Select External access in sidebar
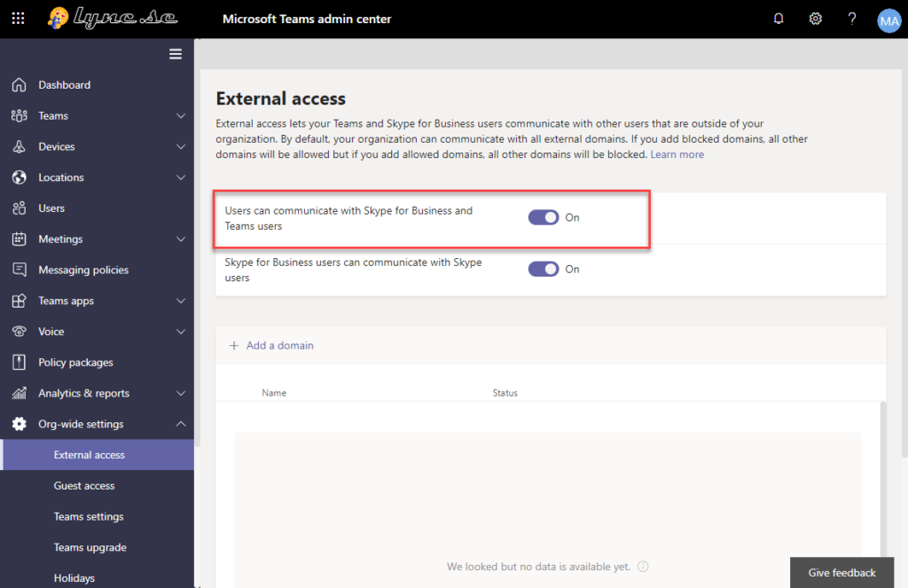 tap(98, 455)
